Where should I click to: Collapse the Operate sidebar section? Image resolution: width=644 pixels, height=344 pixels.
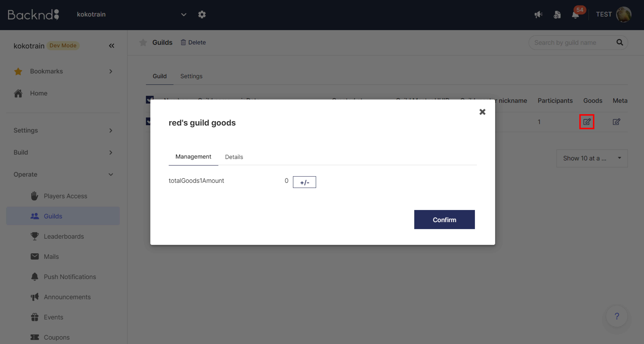click(x=111, y=174)
